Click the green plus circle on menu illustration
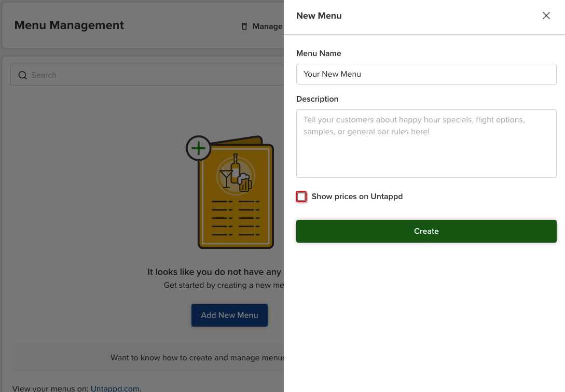Image resolution: width=565 pixels, height=392 pixels. tap(198, 148)
